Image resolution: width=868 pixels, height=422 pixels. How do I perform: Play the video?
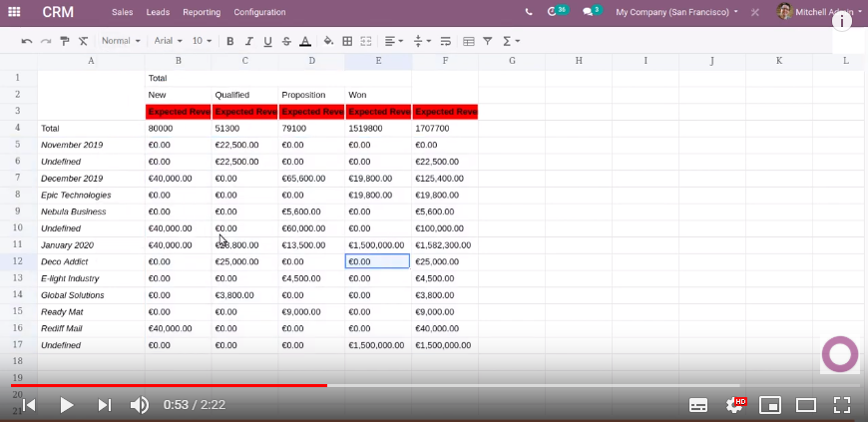coord(66,404)
